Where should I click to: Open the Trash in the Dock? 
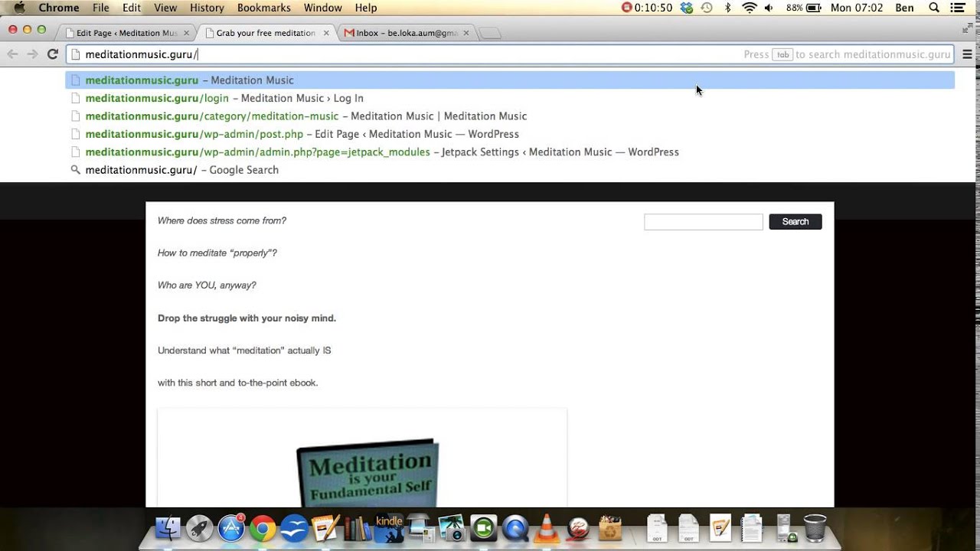[815, 528]
